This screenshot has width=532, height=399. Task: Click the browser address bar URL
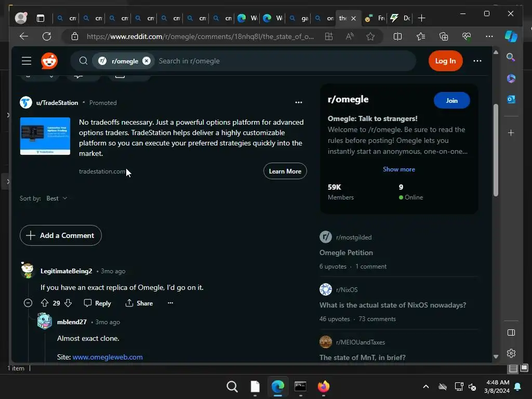pos(200,36)
